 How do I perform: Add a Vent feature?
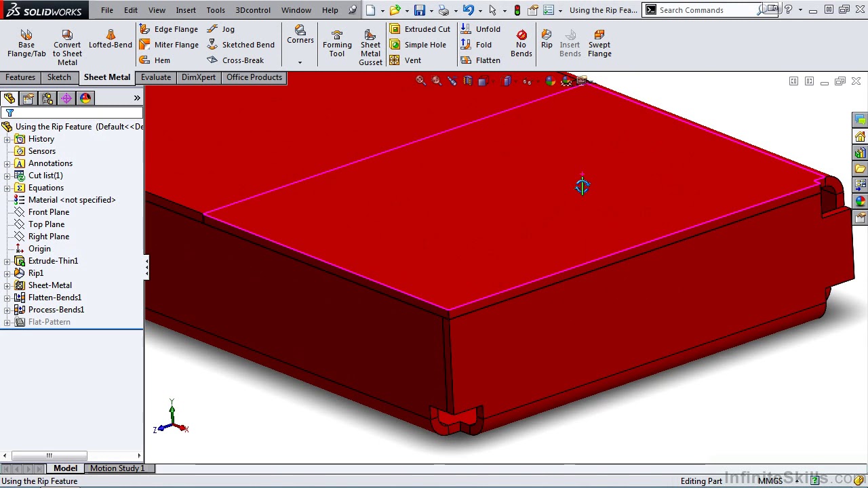click(405, 60)
